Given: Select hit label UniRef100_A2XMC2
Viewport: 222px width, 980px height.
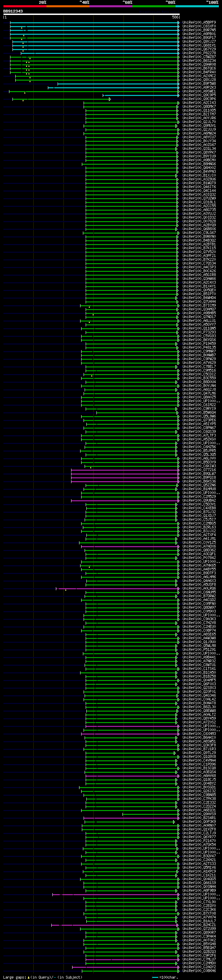Looking at the screenshot, I should [199, 76].
